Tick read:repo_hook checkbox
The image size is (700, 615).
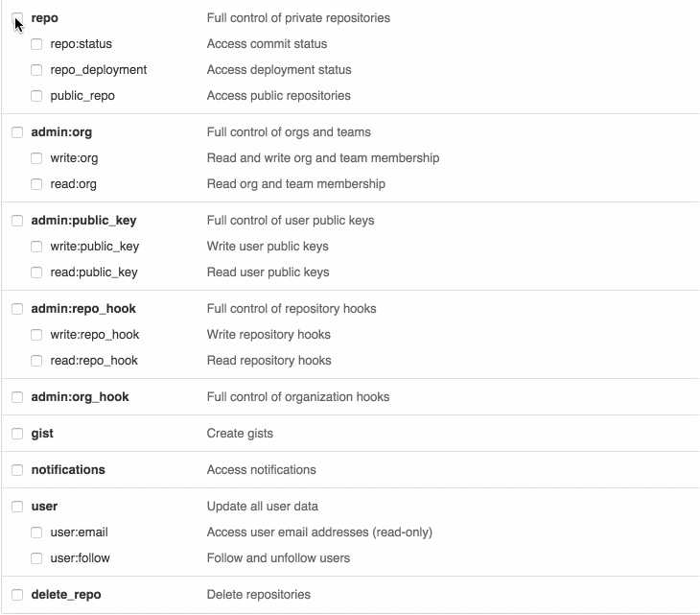click(x=36, y=361)
